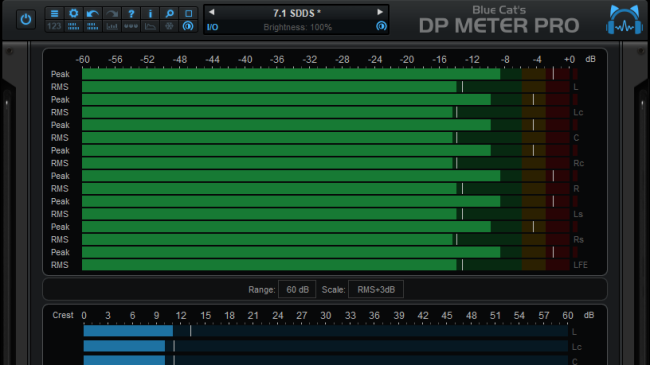Click the '30' tick on crest scale
The width and height of the screenshot is (650, 365).
326,316
